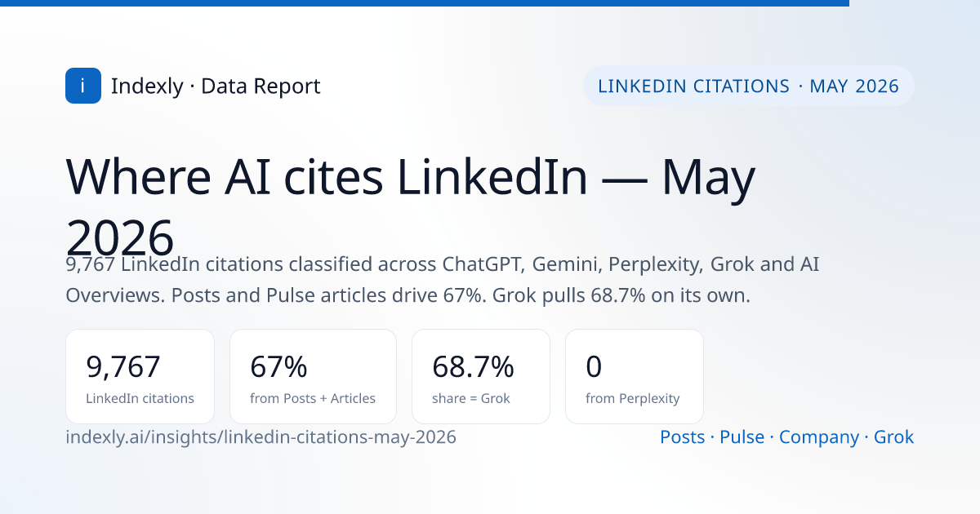Click the '68.7%' figure in third card
Viewport: 980px width, 514px height.
[473, 367]
